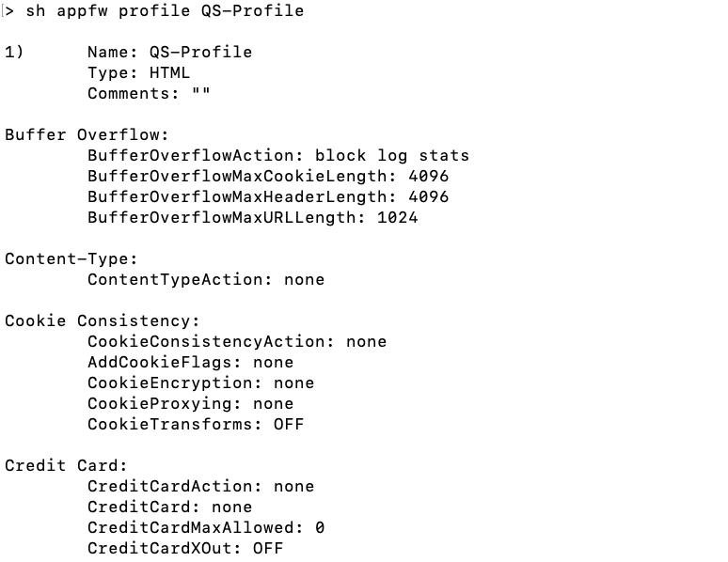Click the Content-Type section heading
The image size is (728, 562).
pos(71,258)
